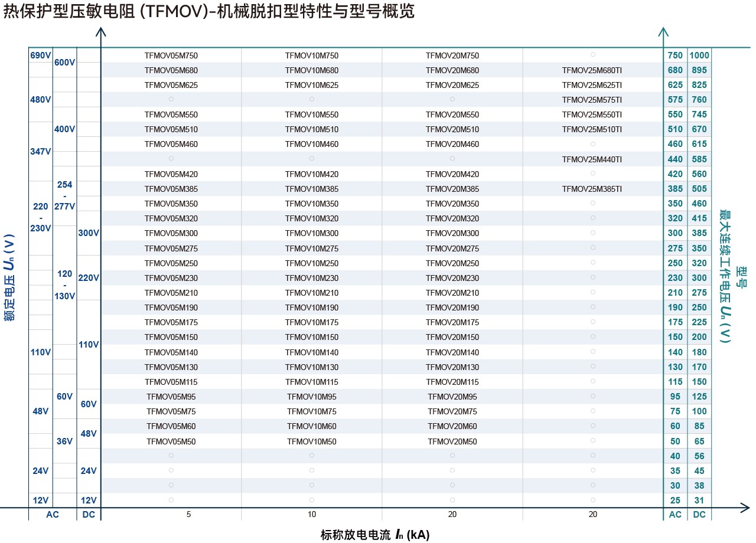This screenshot has height=543, width=756.
Task: Select the 36V rated voltage label
Action: [64, 441]
